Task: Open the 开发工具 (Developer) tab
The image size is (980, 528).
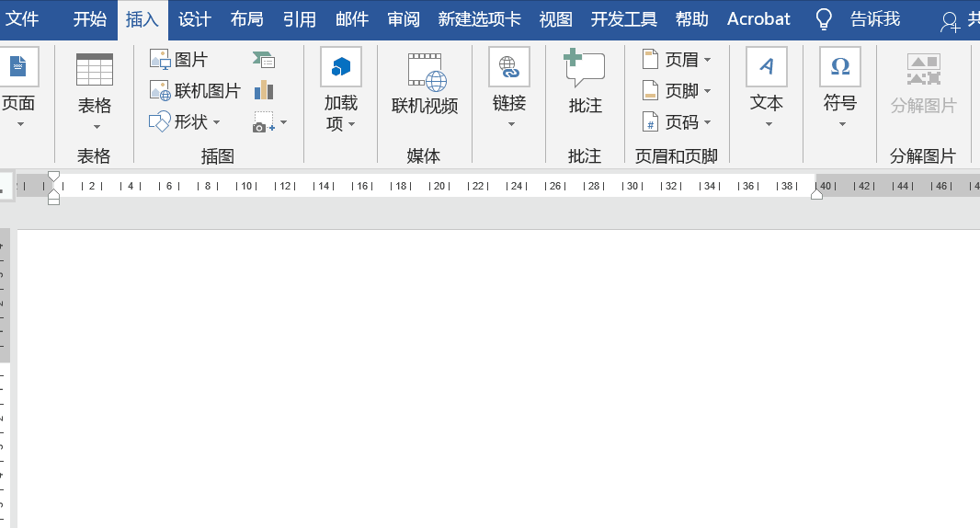Action: tap(624, 19)
